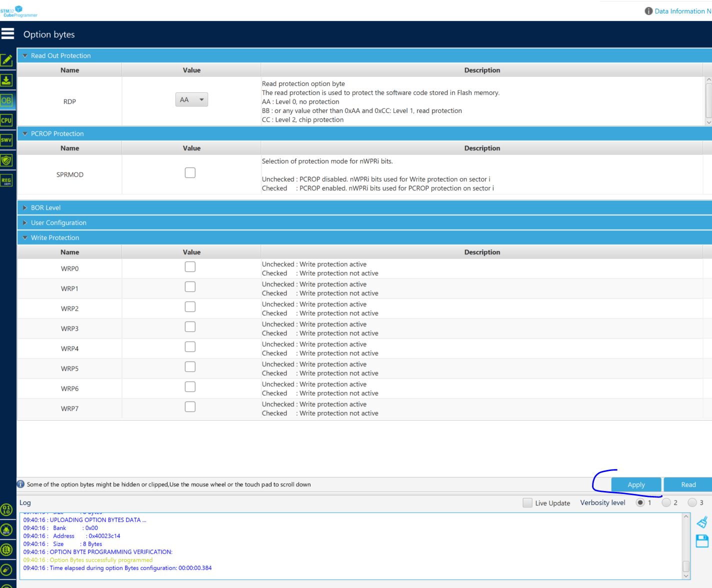Open Memory & File editing pencil icon
Viewport: 712px width, 588px height.
click(x=6, y=60)
